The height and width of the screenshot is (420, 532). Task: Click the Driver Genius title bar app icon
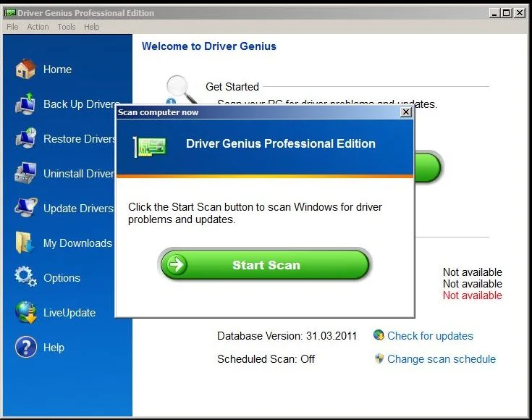click(x=10, y=13)
